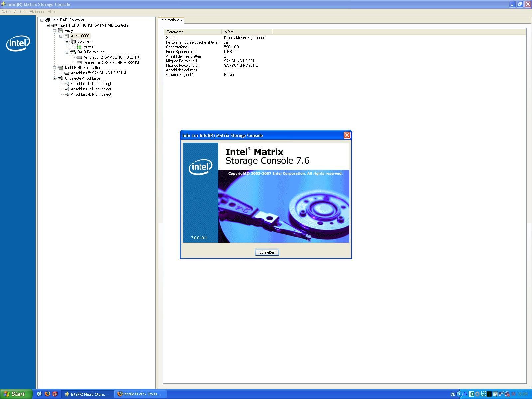Select the Array_0000 tree item

coord(80,36)
